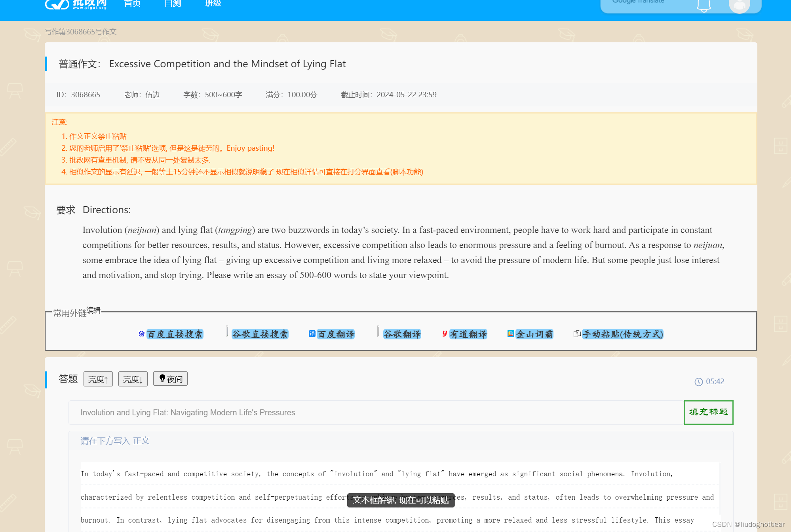Open 谷歌直接搜索 link
Image resolution: width=791 pixels, height=532 pixels.
pos(260,334)
